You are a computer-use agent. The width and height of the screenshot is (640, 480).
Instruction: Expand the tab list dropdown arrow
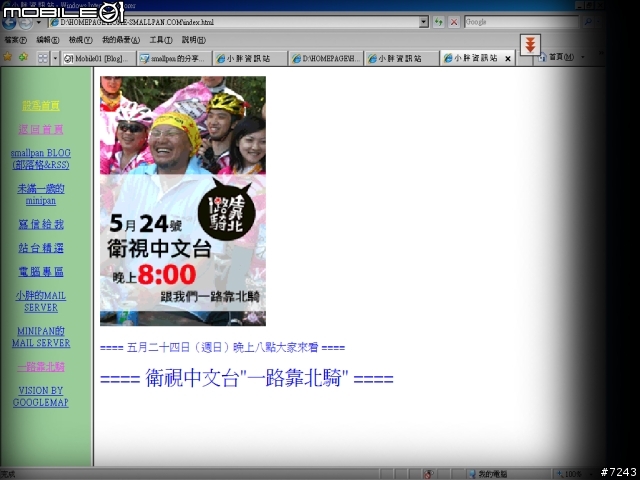click(x=55, y=58)
